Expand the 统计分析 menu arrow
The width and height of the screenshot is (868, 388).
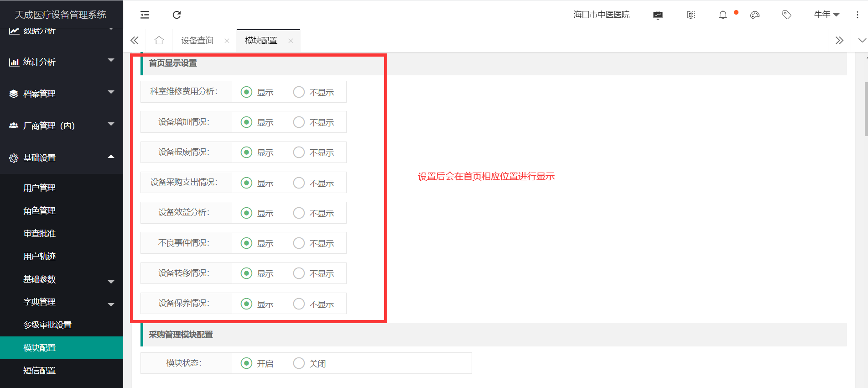[111, 60]
